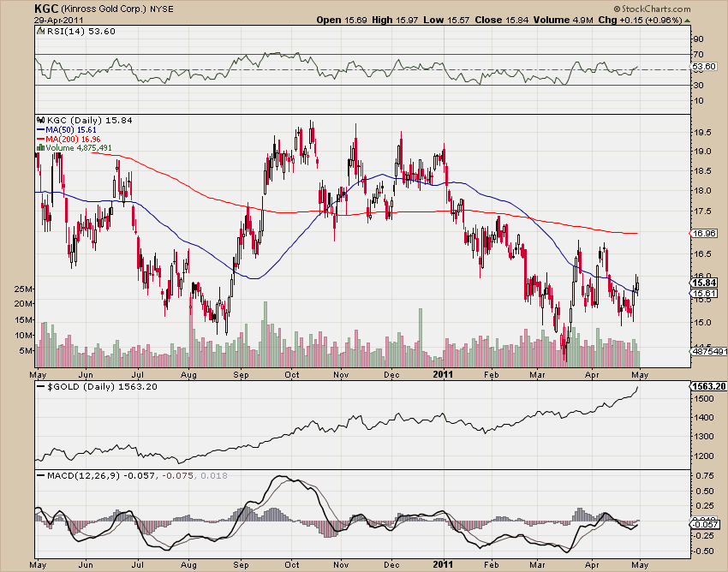The height and width of the screenshot is (572, 728).
Task: Click the KGC ticker symbol in the title
Action: point(46,9)
